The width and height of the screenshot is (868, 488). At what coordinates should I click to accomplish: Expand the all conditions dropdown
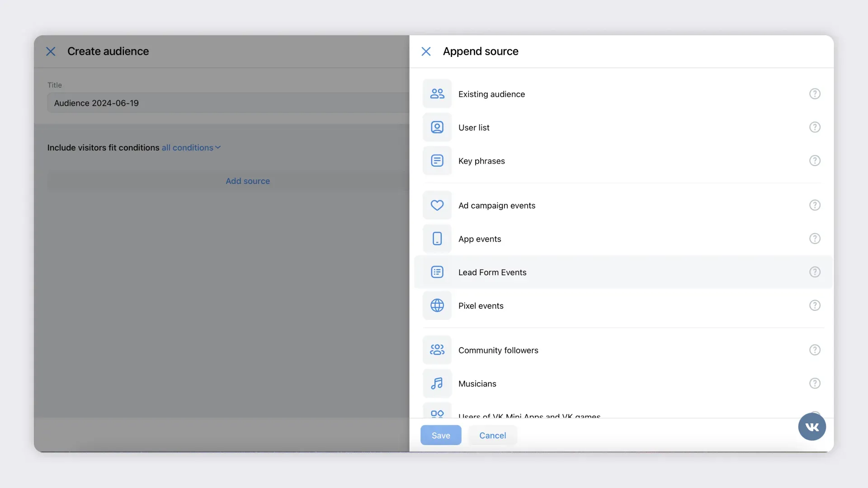pos(191,148)
